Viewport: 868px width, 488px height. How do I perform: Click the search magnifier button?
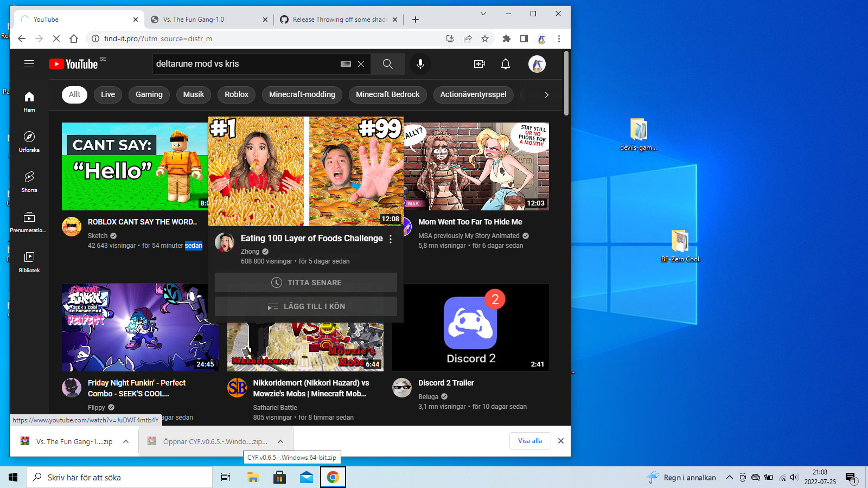point(388,64)
